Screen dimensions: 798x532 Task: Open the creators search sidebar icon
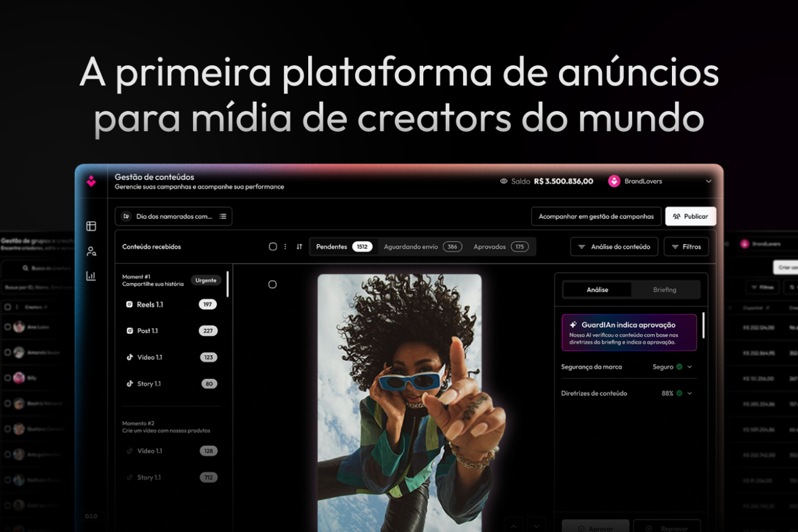pyautogui.click(x=91, y=252)
